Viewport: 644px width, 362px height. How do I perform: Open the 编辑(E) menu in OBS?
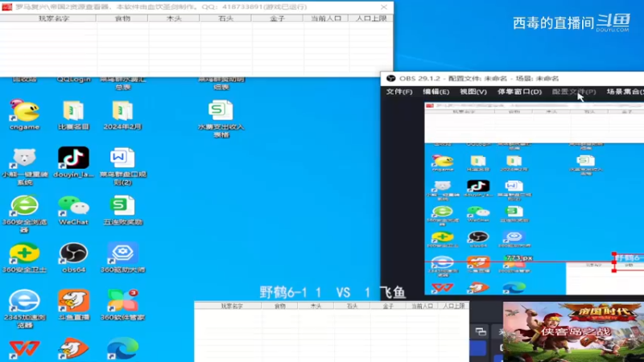tap(436, 92)
